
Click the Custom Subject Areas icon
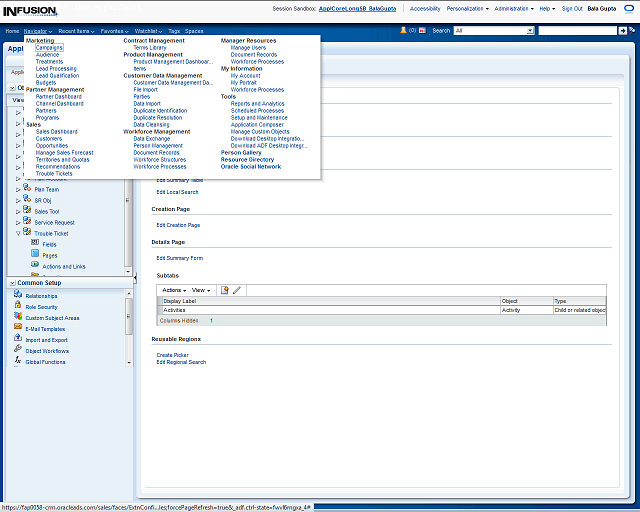(18, 317)
